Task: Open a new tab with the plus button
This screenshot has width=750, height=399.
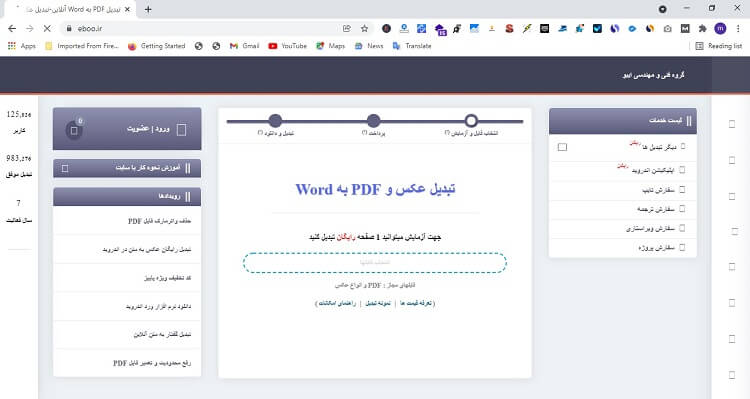Action: [x=148, y=9]
